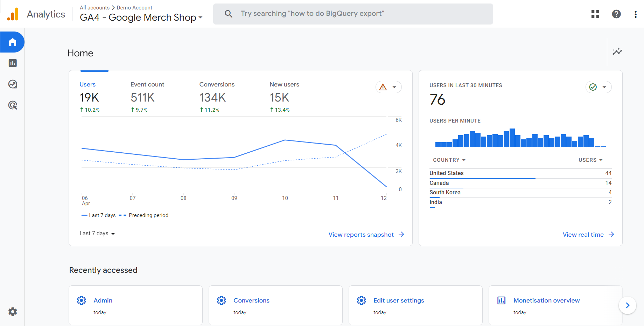Open the data quality warning dropdown

[388, 87]
